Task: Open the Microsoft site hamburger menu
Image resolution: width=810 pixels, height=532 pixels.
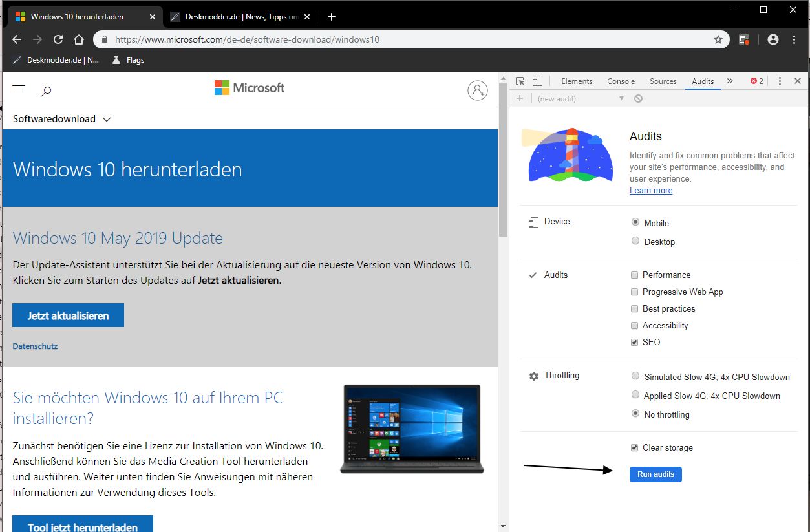Action: (x=19, y=89)
